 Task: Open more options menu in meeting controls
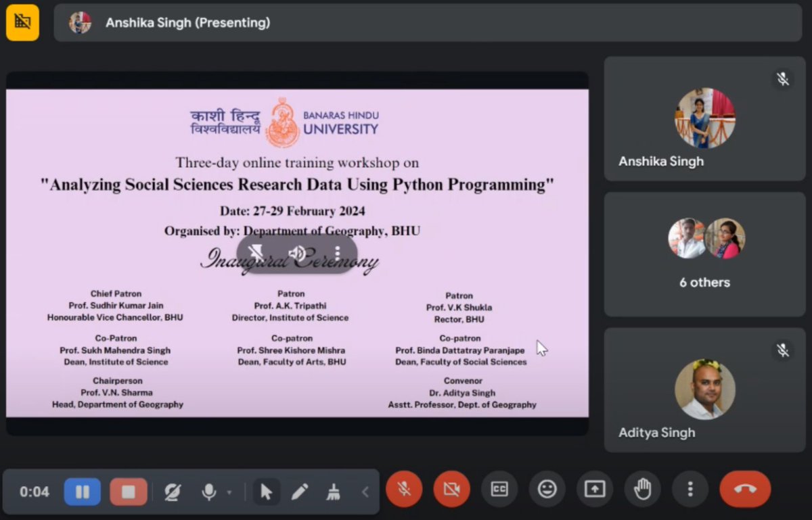[690, 489]
